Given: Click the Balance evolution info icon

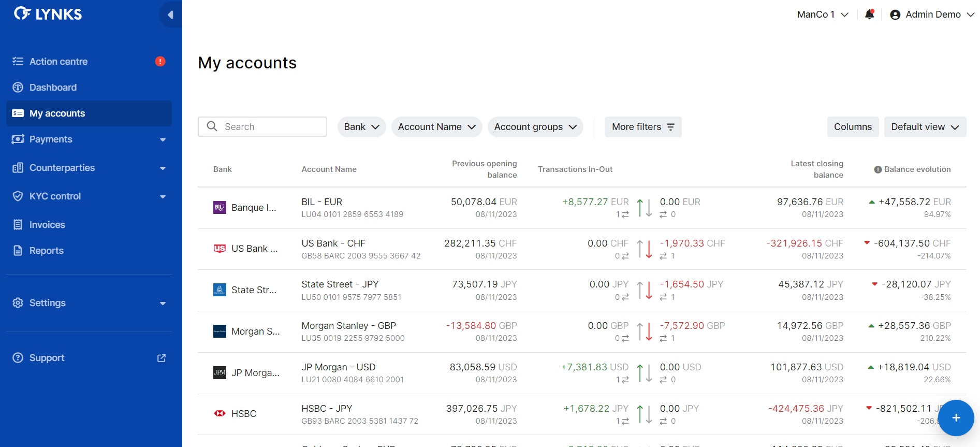Looking at the screenshot, I should 878,169.
